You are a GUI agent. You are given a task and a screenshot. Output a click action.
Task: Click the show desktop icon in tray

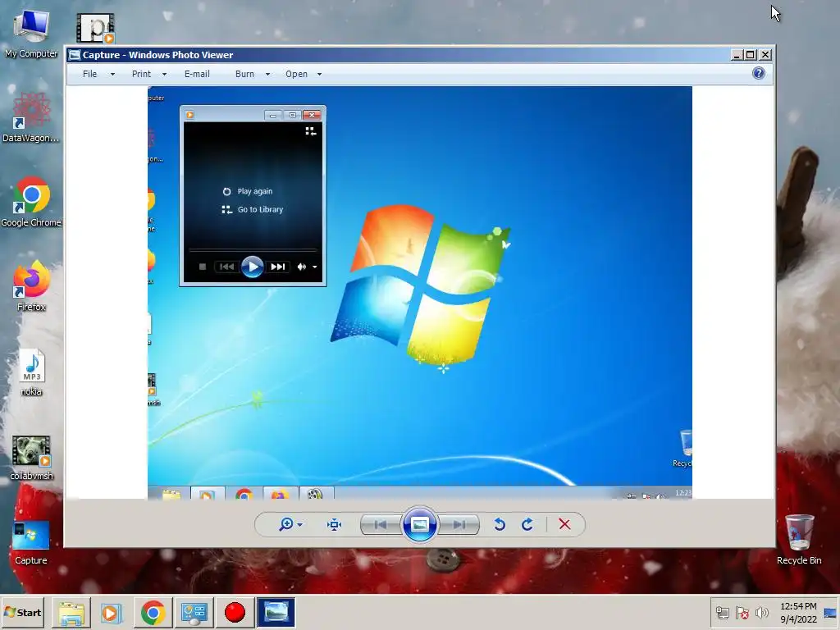(830, 612)
